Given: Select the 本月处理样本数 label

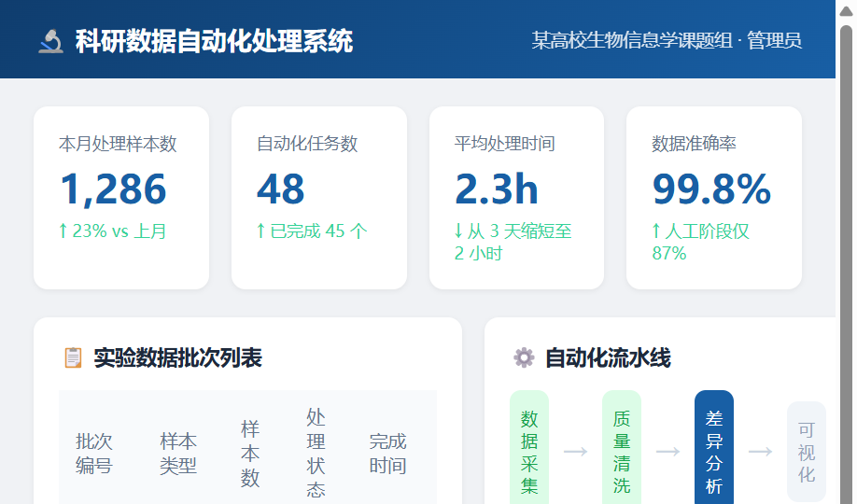Looking at the screenshot, I should coord(118,144).
